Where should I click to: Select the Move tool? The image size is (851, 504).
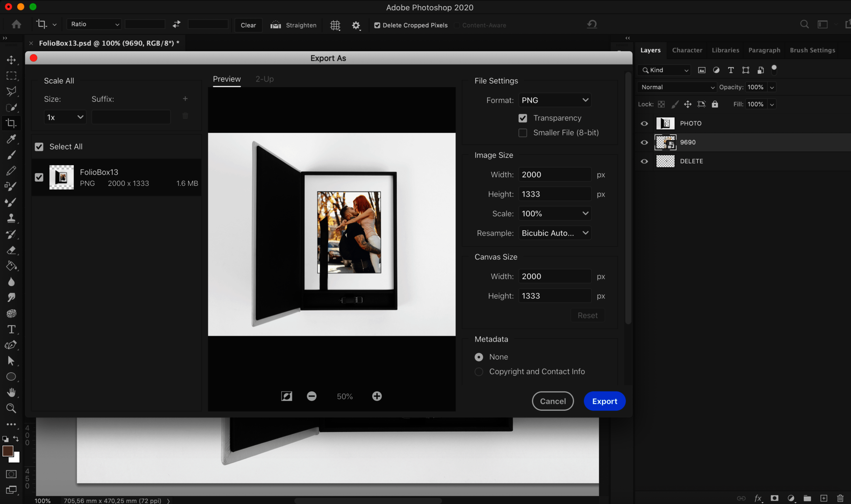pyautogui.click(x=11, y=59)
